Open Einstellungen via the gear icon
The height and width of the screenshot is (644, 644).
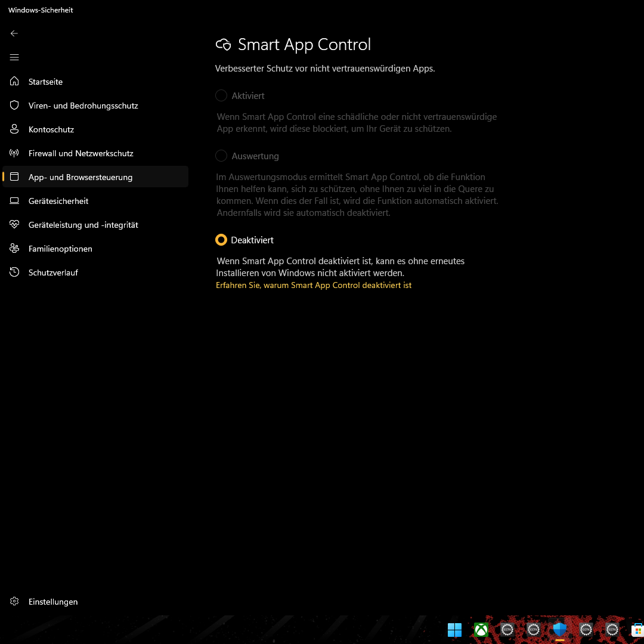[x=14, y=602]
